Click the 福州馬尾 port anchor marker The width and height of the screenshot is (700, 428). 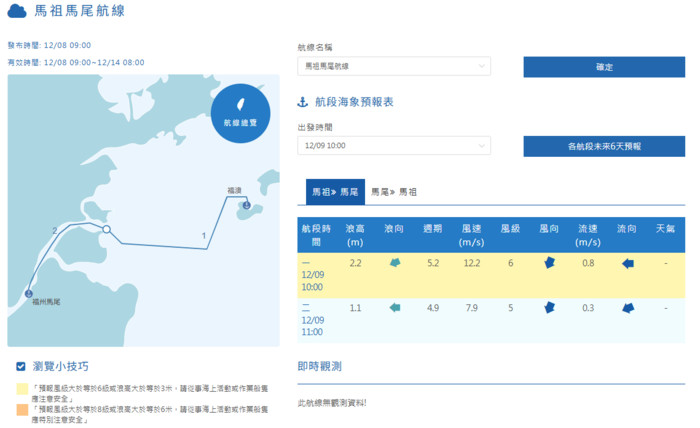28,293
